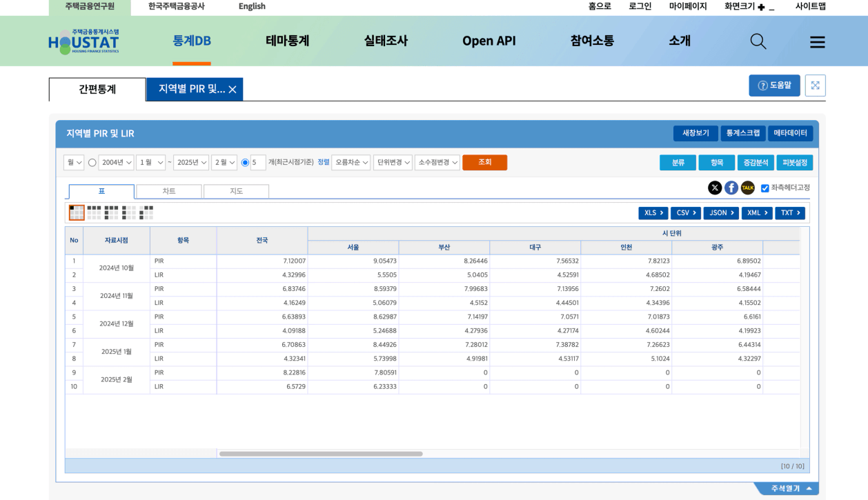
Task: Open the 참여소통 menu
Action: 592,41
